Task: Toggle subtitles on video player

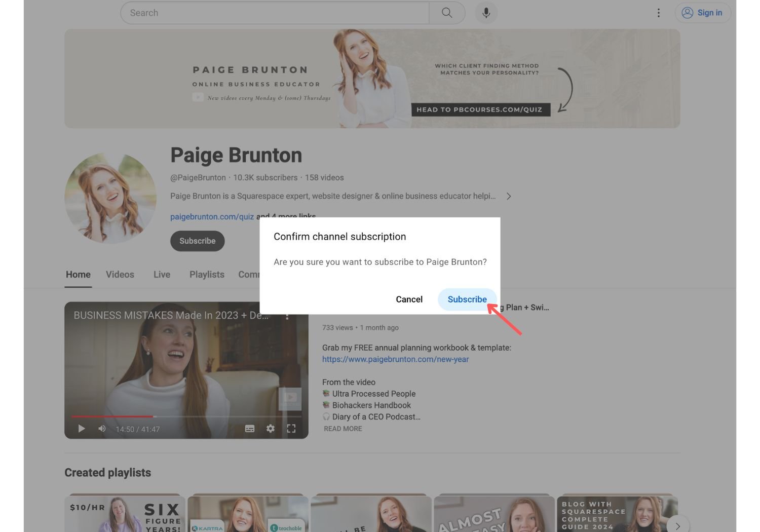Action: [x=250, y=429]
